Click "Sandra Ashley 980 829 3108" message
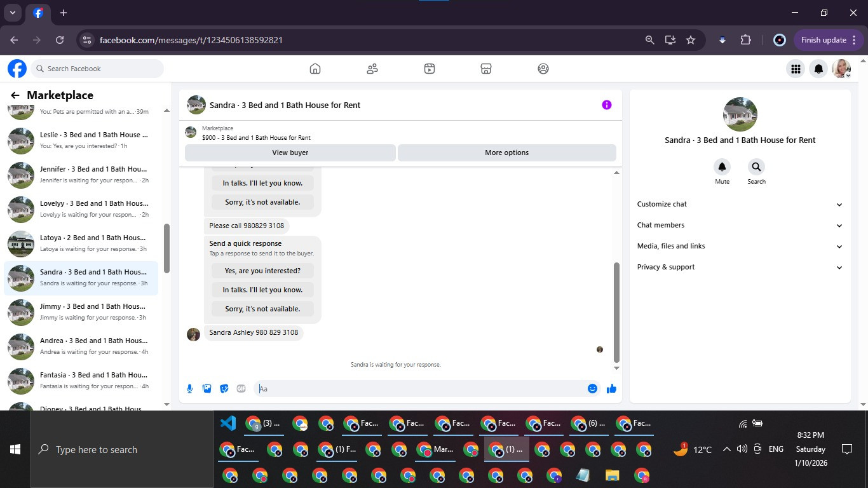This screenshot has height=488, width=868. (x=254, y=332)
